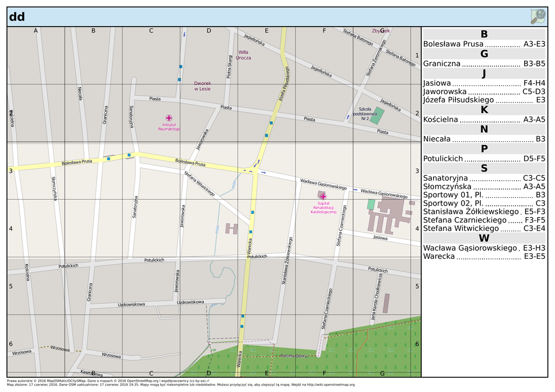Viewport: 555px width, 392px height.
Task: Click the one-way arrow on Wacława Gąsiorowskiego street
Action: click(x=354, y=191)
